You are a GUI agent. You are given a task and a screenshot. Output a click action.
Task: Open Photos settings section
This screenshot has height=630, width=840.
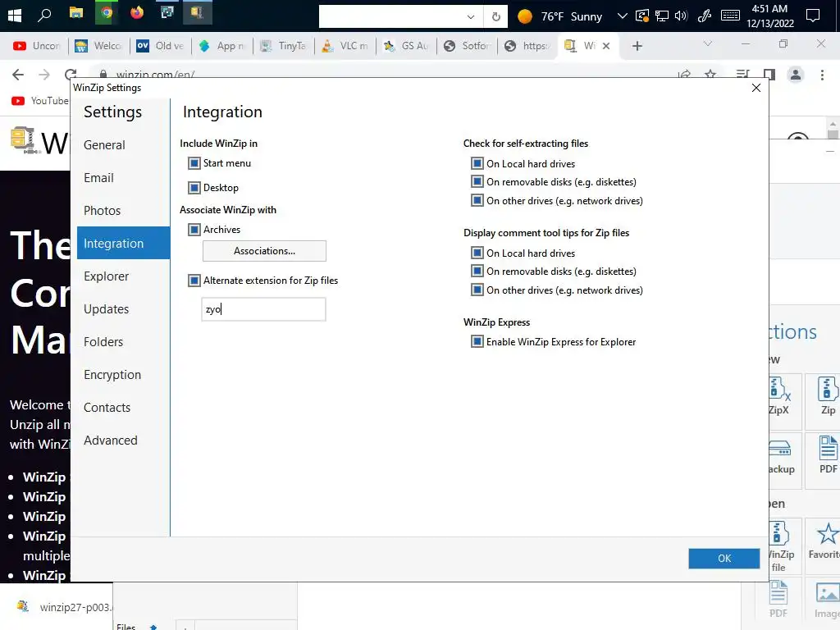coord(102,211)
